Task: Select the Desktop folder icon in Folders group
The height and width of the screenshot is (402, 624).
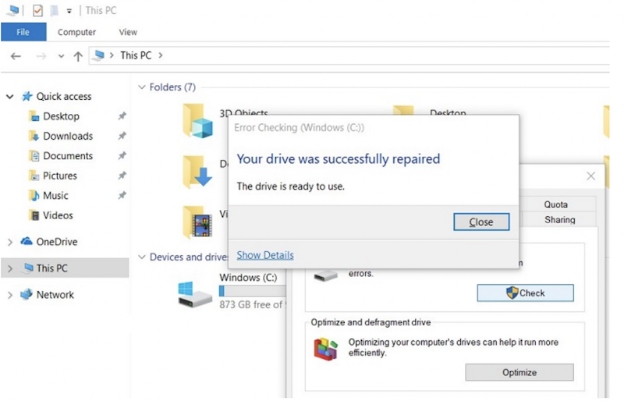Action: (x=403, y=110)
